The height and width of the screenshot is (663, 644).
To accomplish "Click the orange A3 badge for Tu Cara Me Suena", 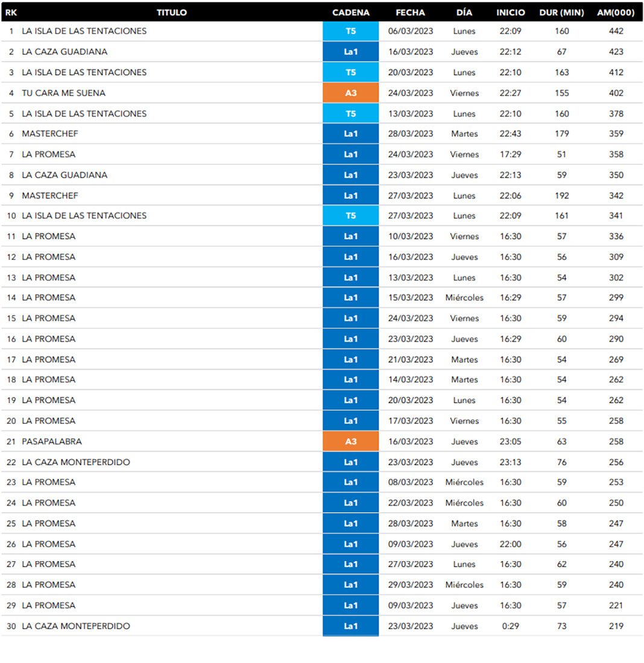I will coord(350,93).
